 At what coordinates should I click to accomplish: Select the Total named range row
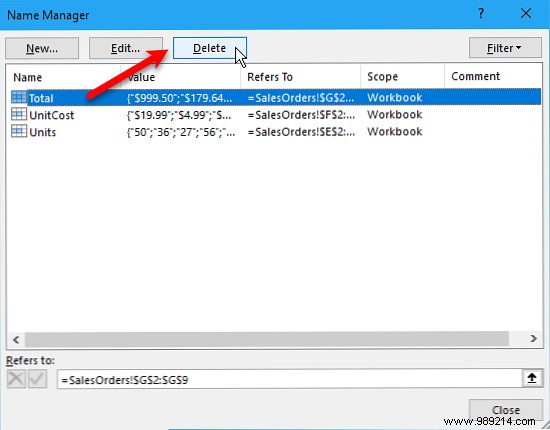pos(275,97)
